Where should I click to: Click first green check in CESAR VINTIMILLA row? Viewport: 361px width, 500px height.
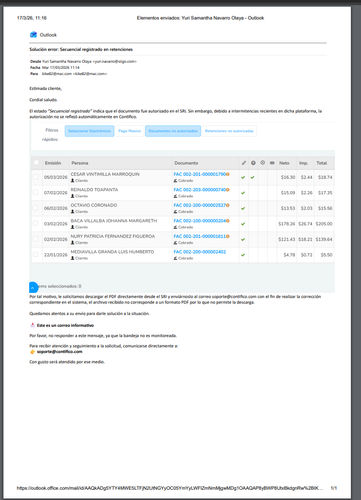tap(243, 177)
